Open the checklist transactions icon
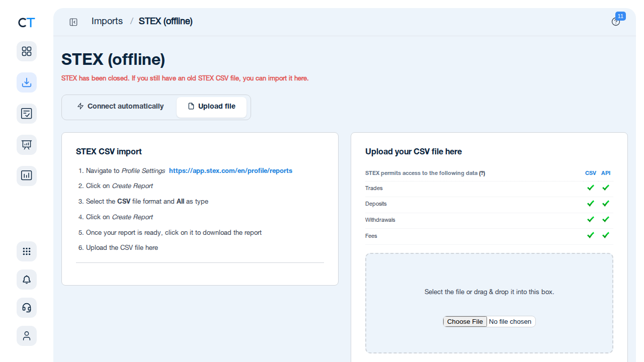 pos(27,114)
